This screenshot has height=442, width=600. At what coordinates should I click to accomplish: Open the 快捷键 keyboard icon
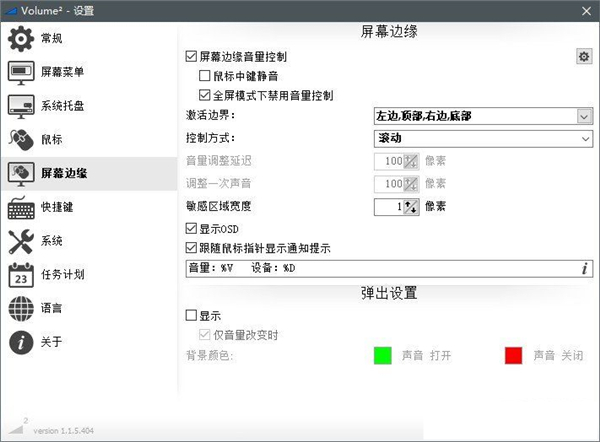21,207
